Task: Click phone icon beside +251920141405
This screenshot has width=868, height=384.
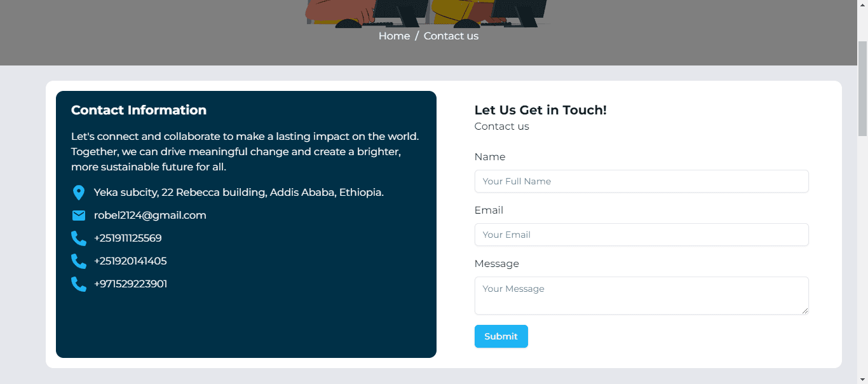Action: 79,261
